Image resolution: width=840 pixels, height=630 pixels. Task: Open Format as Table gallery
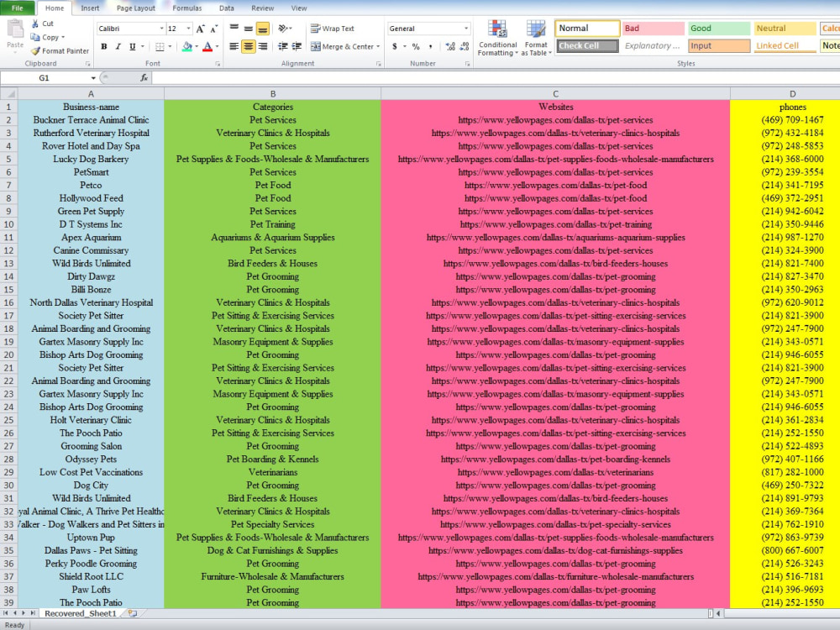(536, 38)
